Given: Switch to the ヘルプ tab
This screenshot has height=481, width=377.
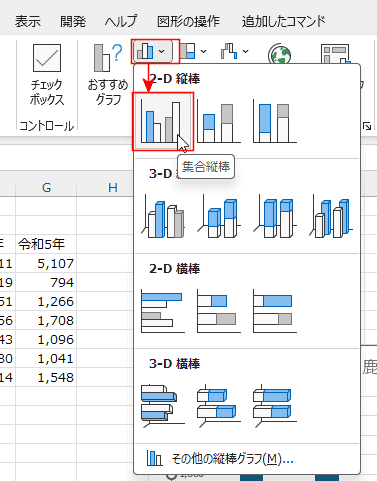Looking at the screenshot, I should click(121, 21).
